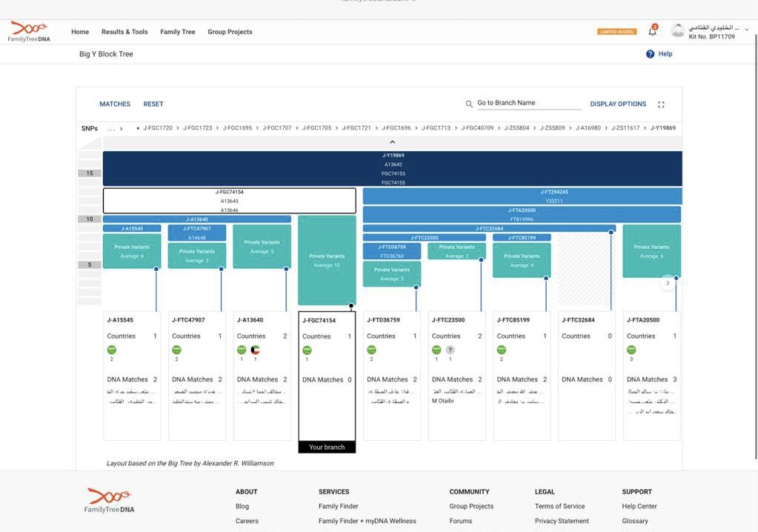Expand the account dropdown arrow

[x=747, y=30]
